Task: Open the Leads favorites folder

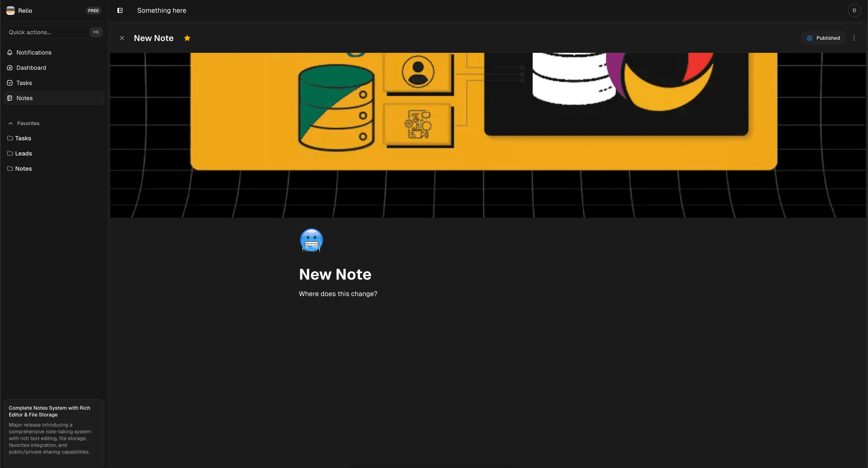Action: [x=24, y=153]
